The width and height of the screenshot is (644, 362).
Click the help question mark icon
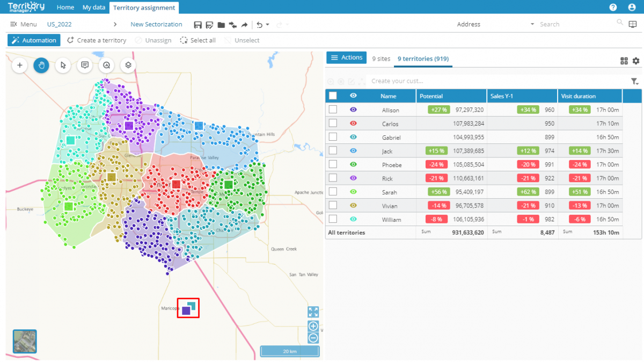613,8
